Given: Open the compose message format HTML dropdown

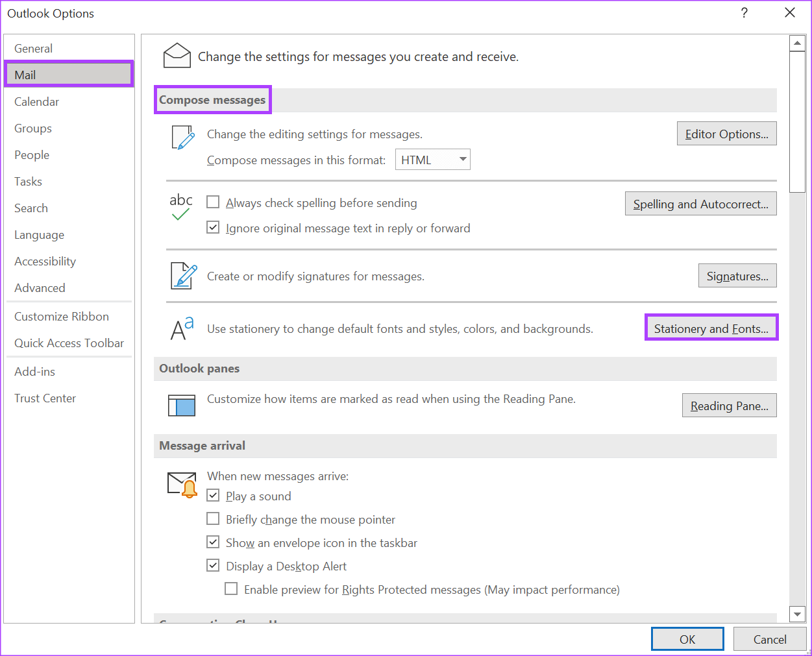Looking at the screenshot, I should [x=433, y=160].
